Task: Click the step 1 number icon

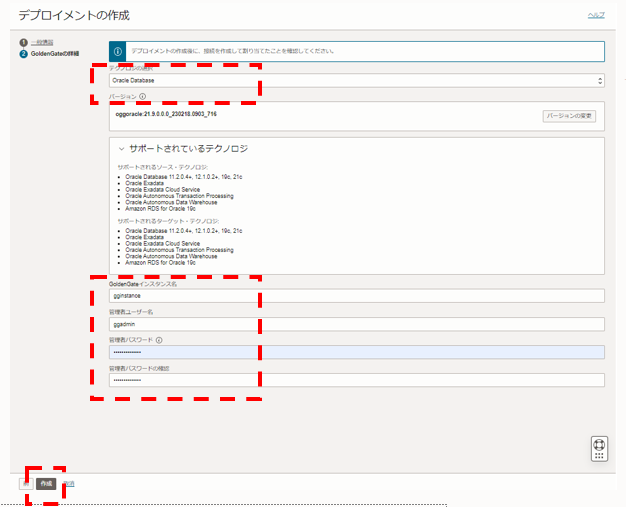Action: tap(24, 42)
